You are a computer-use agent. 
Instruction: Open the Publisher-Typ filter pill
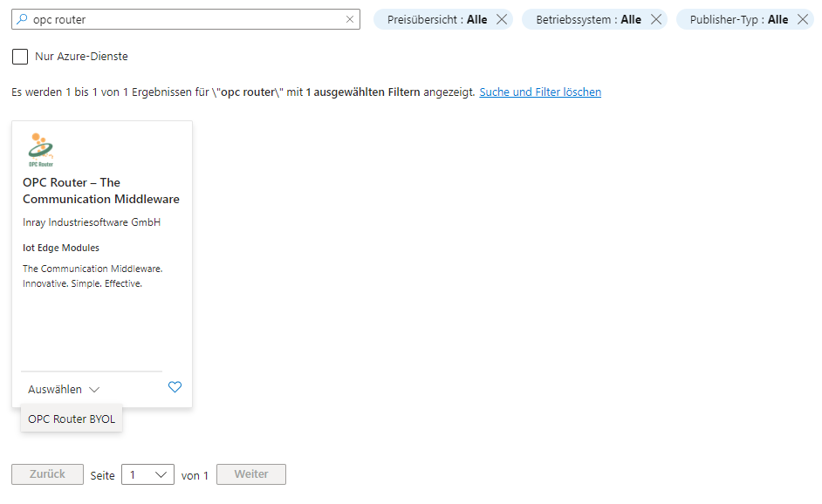[738, 19]
